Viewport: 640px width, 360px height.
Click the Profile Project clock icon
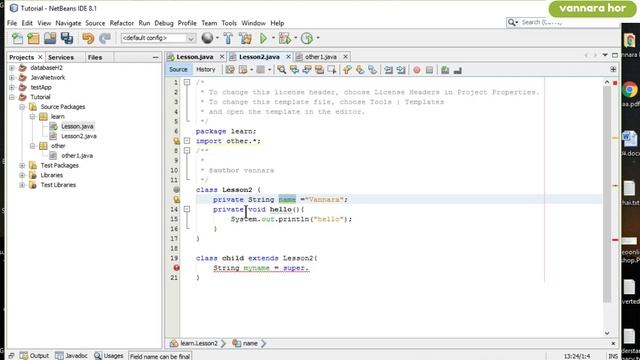307,38
